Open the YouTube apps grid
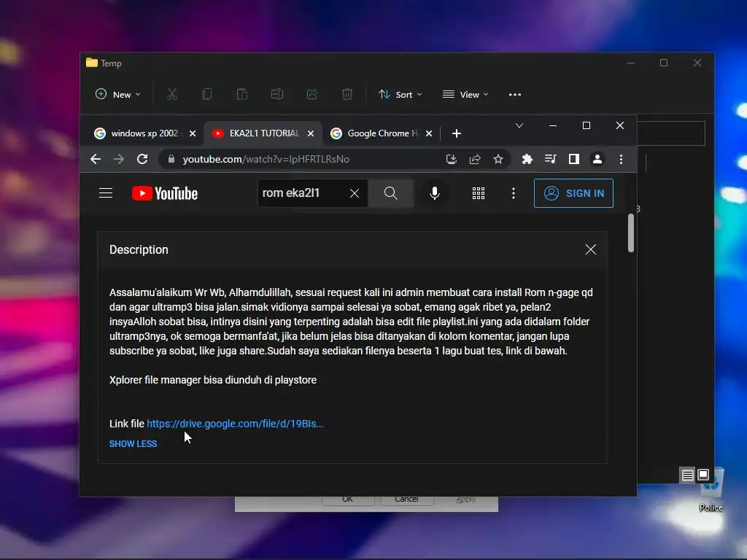The width and height of the screenshot is (747, 560). point(479,193)
